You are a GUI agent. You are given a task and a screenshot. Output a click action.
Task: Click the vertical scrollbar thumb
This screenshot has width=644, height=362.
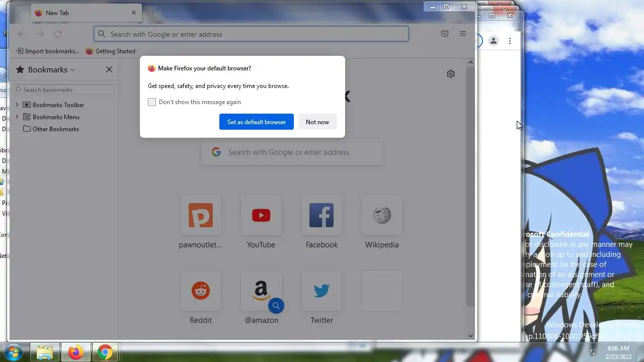471,186
